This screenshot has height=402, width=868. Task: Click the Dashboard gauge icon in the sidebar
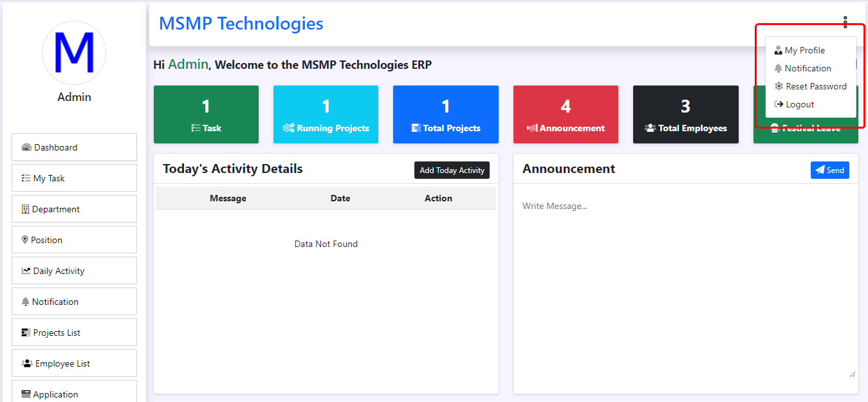[x=26, y=147]
